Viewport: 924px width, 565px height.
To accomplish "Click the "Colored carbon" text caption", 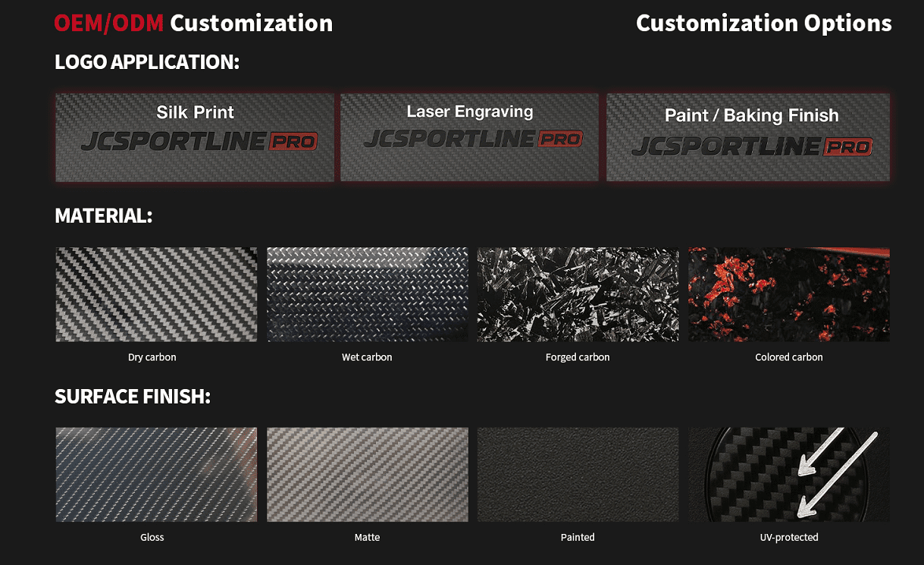I will (788, 357).
